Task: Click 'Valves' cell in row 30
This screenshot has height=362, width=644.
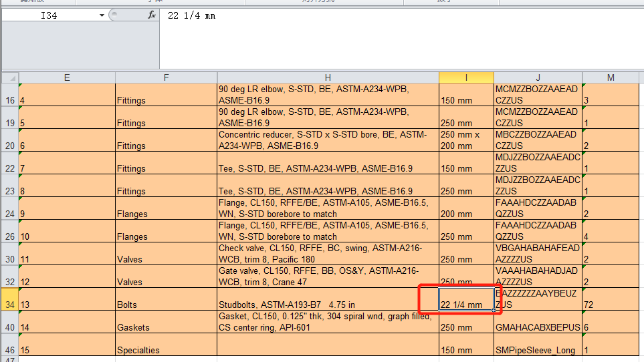Action: tap(167, 254)
